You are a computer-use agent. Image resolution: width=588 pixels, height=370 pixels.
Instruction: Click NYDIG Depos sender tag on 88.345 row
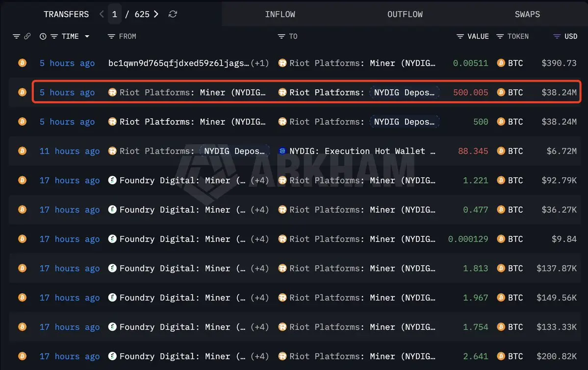234,151
